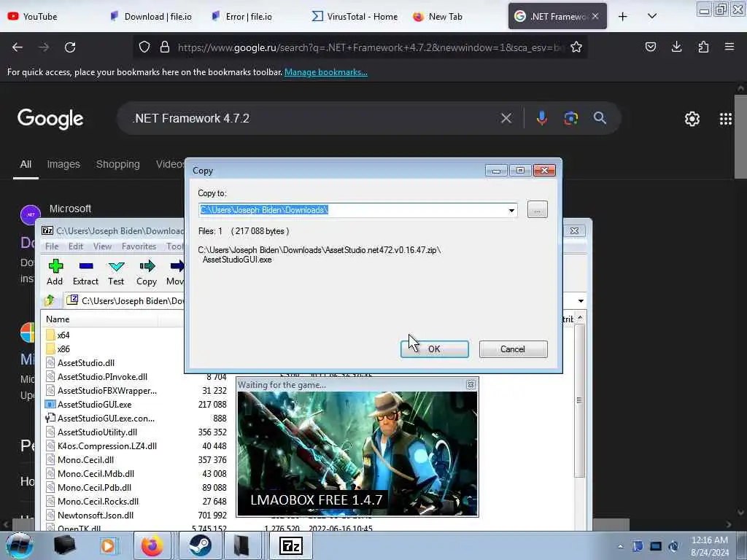Open the Manage bookmarks link
The height and width of the screenshot is (560, 747).
(x=326, y=72)
